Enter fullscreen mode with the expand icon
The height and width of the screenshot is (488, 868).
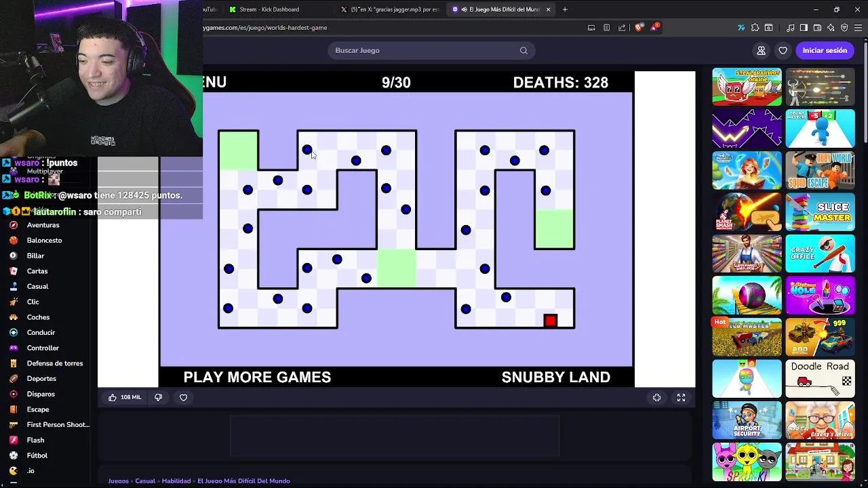(x=681, y=398)
